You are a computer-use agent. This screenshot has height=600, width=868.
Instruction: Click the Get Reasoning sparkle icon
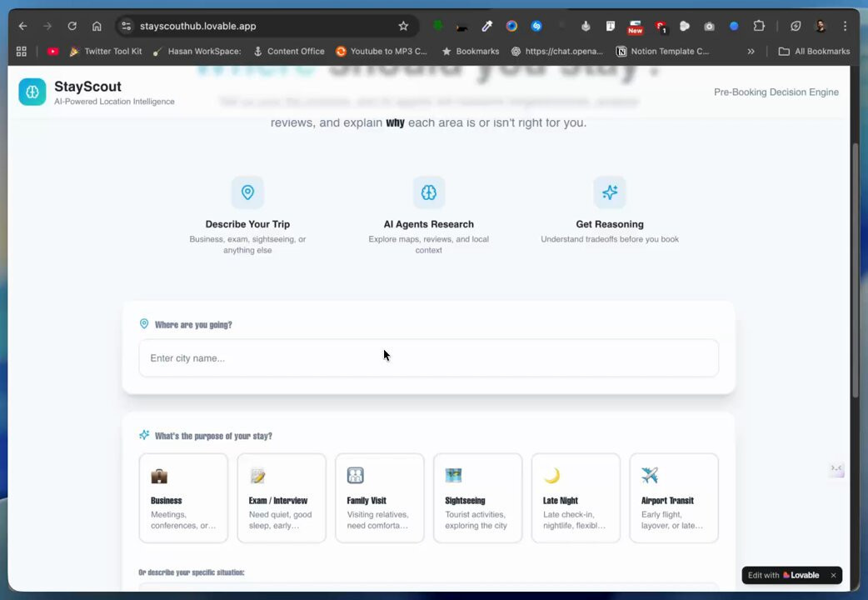click(x=610, y=192)
